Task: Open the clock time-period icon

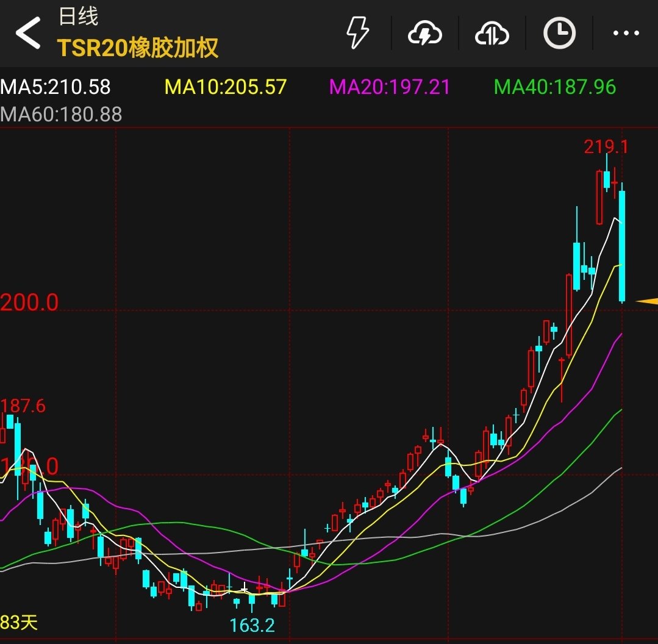Action: [x=559, y=33]
